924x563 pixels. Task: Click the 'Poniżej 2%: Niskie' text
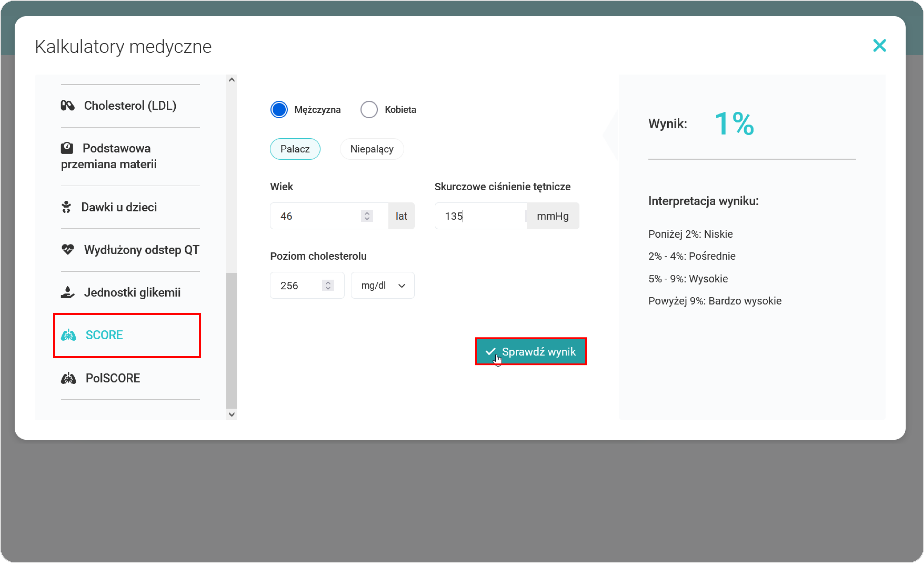click(690, 234)
